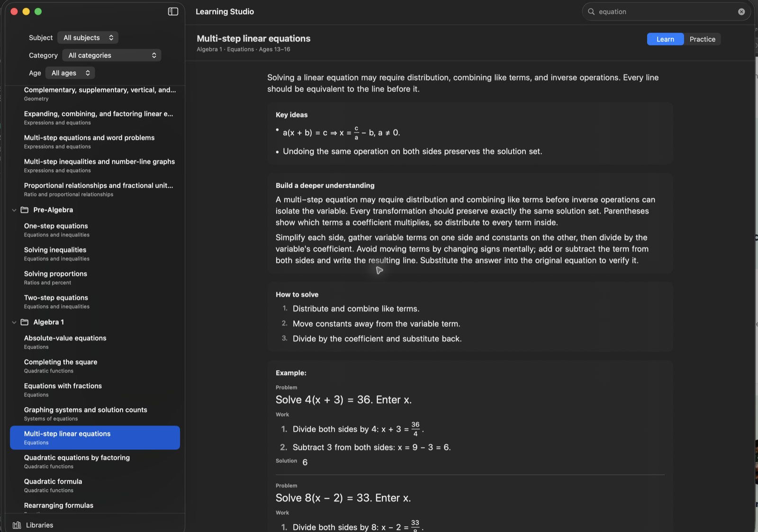The height and width of the screenshot is (532, 758).
Task: Click the problem 'Solve 4(x + 3) = 36. Enter x.'
Action: click(343, 400)
